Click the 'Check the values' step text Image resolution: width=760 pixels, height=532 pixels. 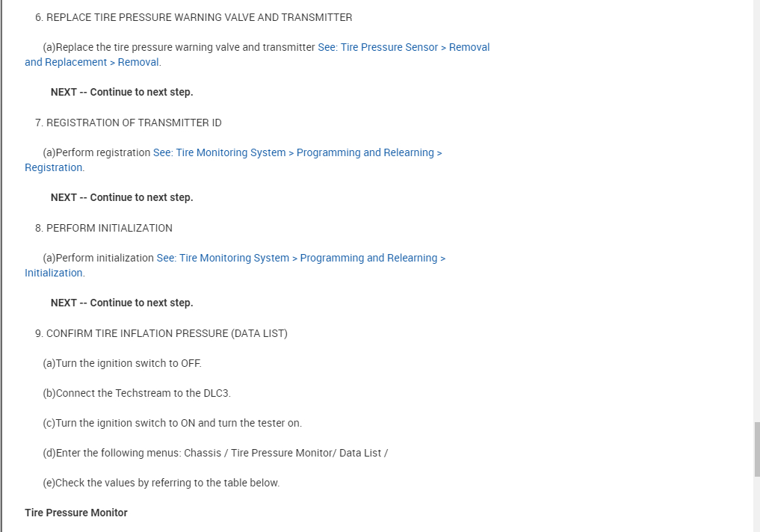pyautogui.click(x=161, y=483)
